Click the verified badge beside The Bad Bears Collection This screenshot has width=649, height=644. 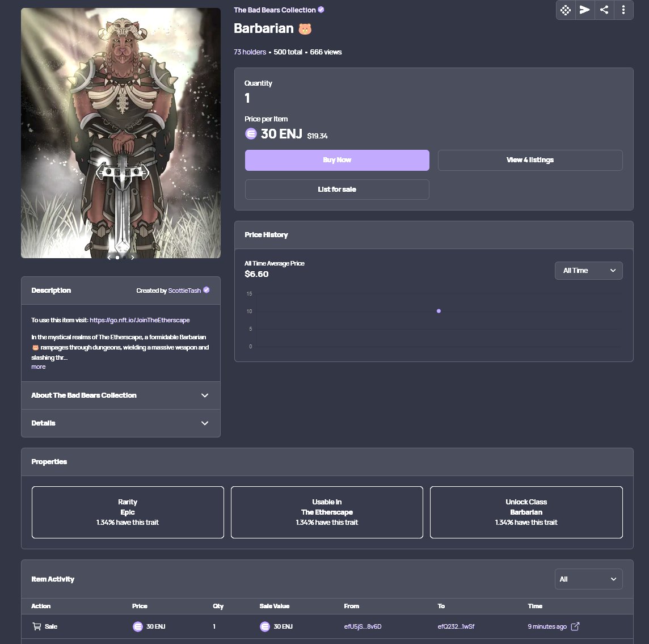321,10
